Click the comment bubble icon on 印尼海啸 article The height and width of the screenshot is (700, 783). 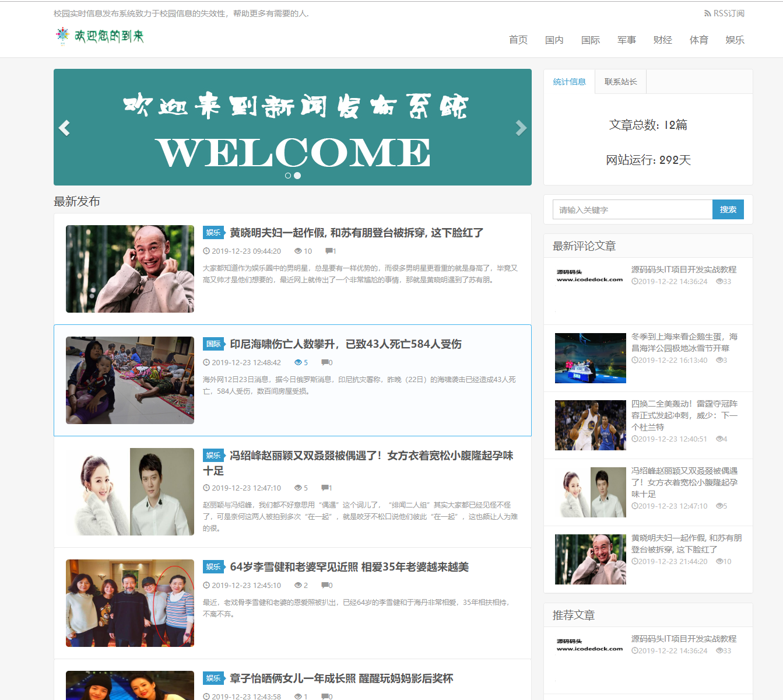[324, 362]
